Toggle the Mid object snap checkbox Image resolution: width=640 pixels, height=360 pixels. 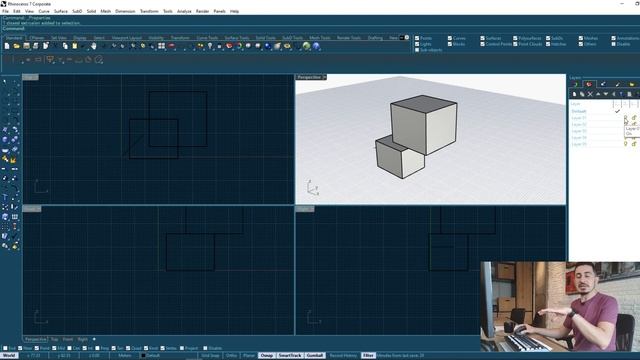click(x=54, y=349)
